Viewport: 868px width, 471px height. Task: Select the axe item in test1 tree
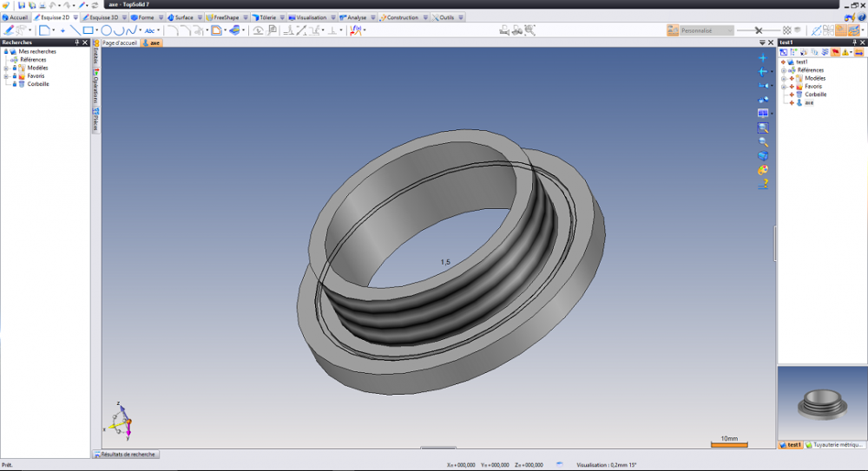pos(808,102)
